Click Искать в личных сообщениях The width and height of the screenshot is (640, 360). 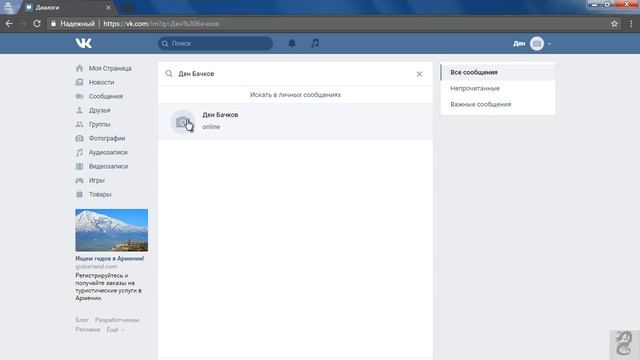click(x=296, y=95)
